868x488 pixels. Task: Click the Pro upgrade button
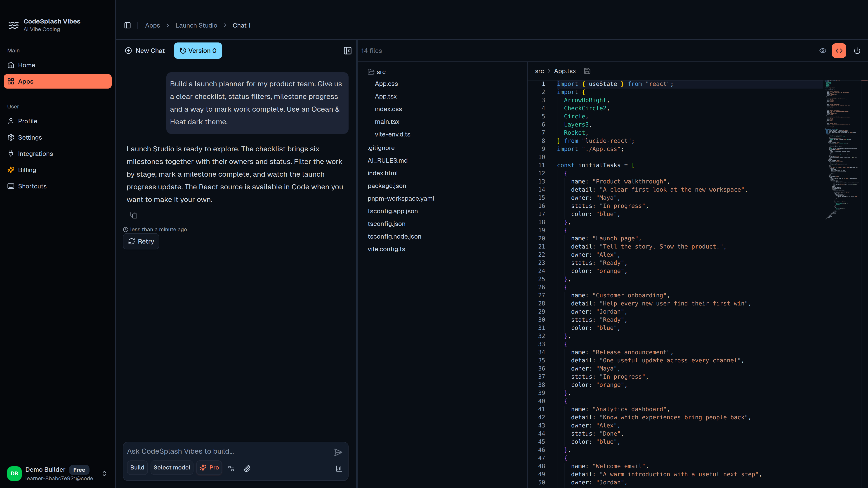pyautogui.click(x=209, y=467)
